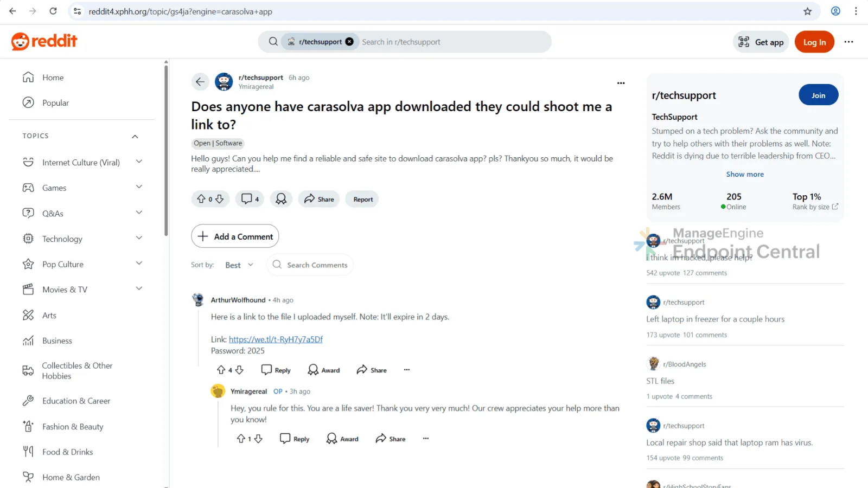Upvote Ymiragereal's reply
The image size is (868, 488).
[241, 439]
